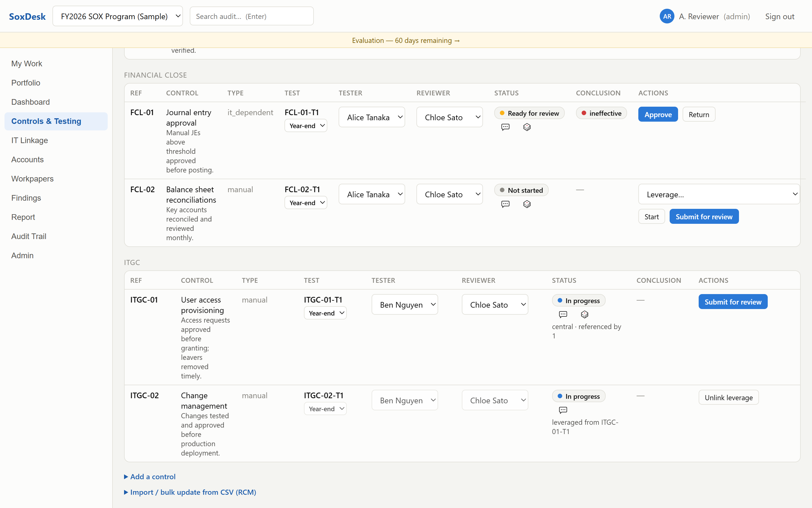Open FCL-02 tester dropdown
The width and height of the screenshot is (812, 508).
[372, 194]
